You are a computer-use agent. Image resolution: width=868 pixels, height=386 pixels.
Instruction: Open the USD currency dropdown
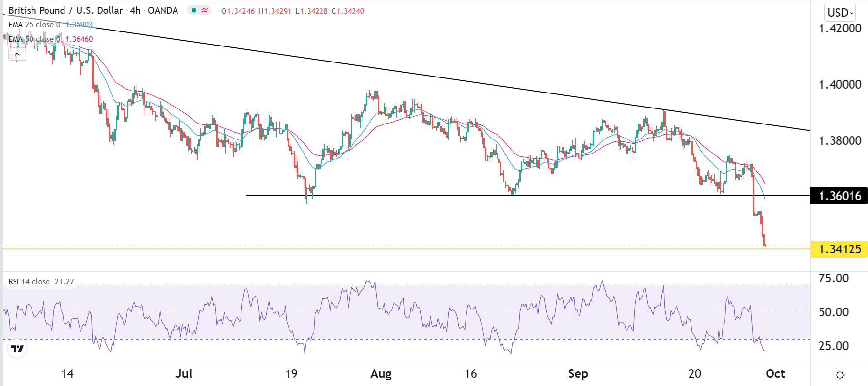coord(840,13)
